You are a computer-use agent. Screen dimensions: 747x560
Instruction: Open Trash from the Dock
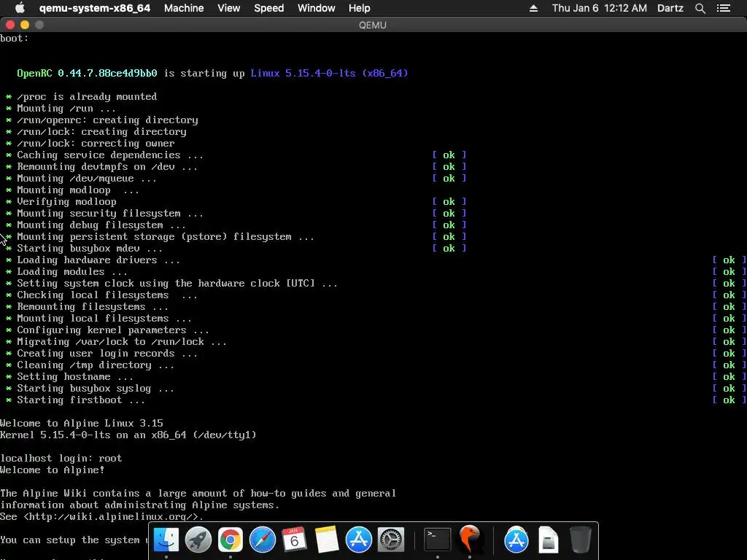[x=580, y=540]
